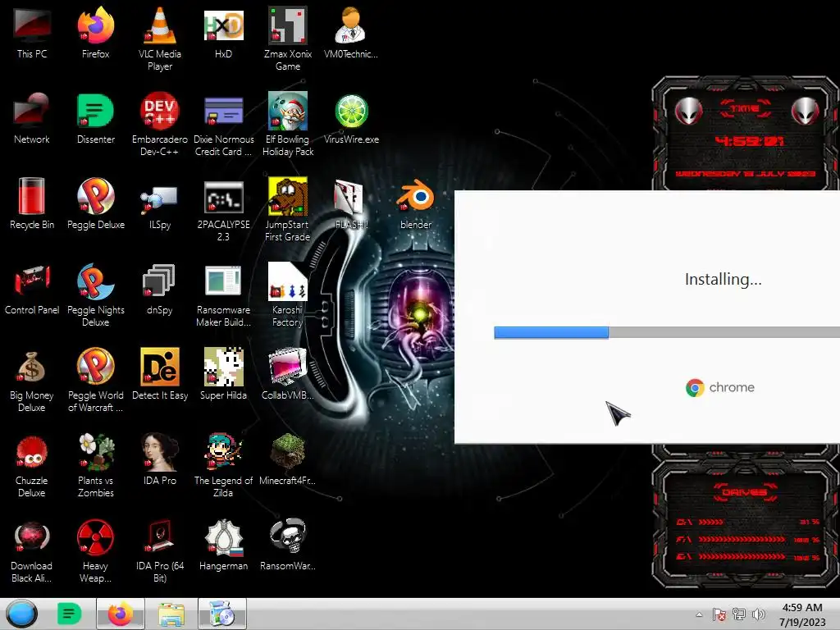
Task: Open the HxD hex editor icon
Action: [x=223, y=33]
